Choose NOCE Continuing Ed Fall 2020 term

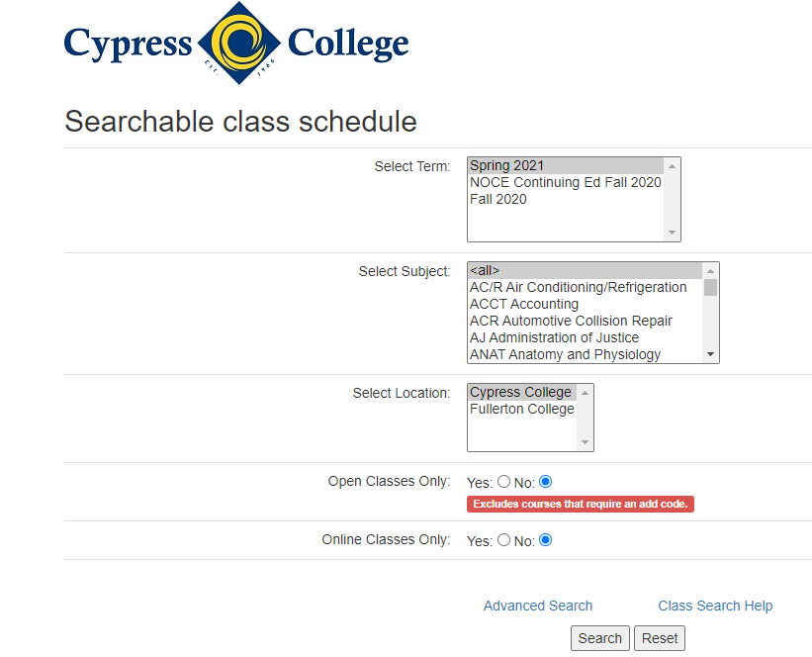pyautogui.click(x=565, y=182)
